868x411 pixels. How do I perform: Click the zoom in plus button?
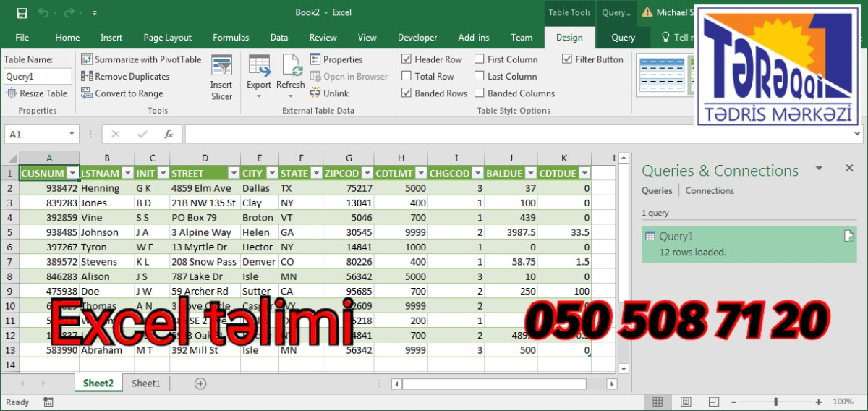[x=818, y=402]
